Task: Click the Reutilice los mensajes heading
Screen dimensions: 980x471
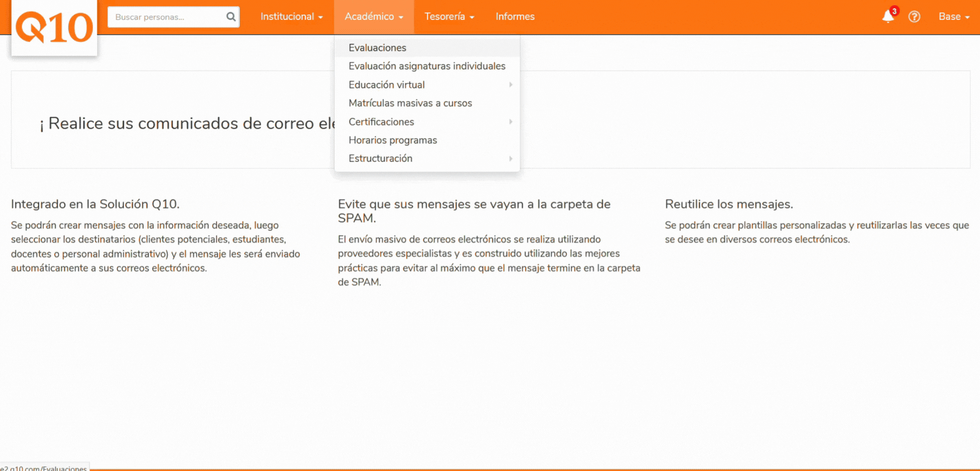Action: pyautogui.click(x=729, y=204)
